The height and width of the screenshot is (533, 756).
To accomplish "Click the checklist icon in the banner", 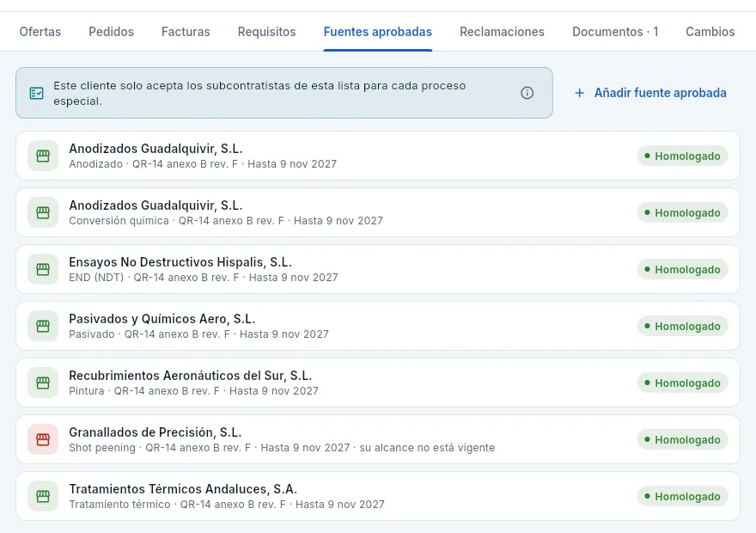I will click(37, 93).
